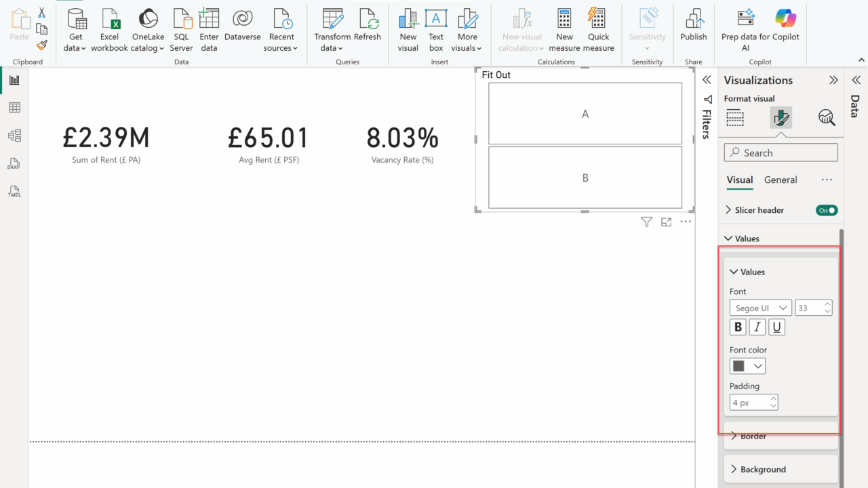Toggle Underline for slicer values
868x488 pixels.
pos(777,327)
